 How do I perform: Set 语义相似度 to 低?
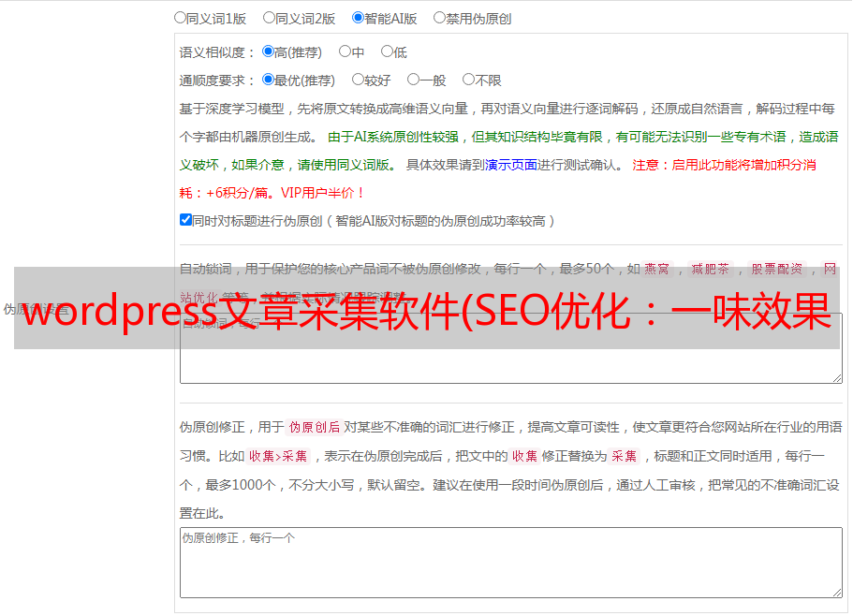[387, 51]
